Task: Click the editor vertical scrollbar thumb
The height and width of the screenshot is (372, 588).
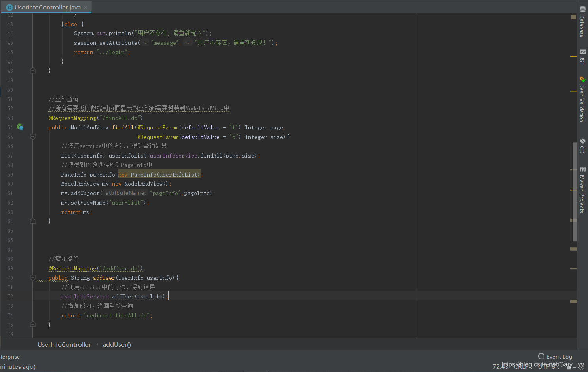Action: pyautogui.click(x=575, y=192)
